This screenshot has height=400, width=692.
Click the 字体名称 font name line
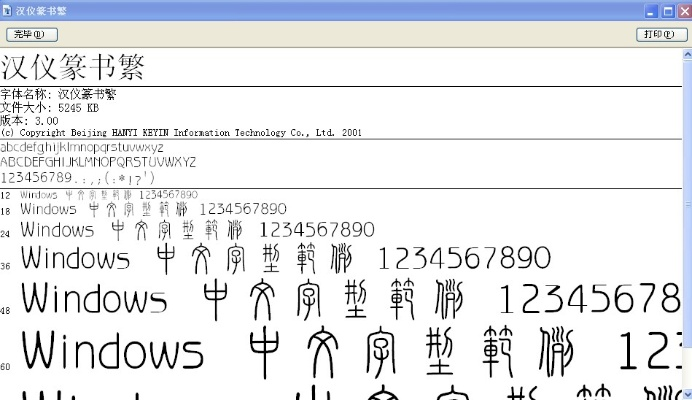58,95
